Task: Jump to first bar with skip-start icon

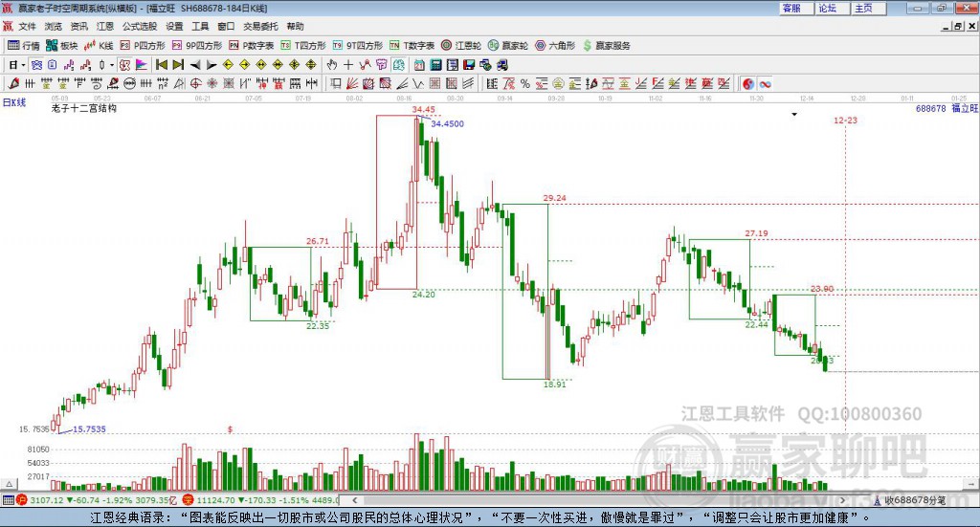Action: click(x=162, y=65)
